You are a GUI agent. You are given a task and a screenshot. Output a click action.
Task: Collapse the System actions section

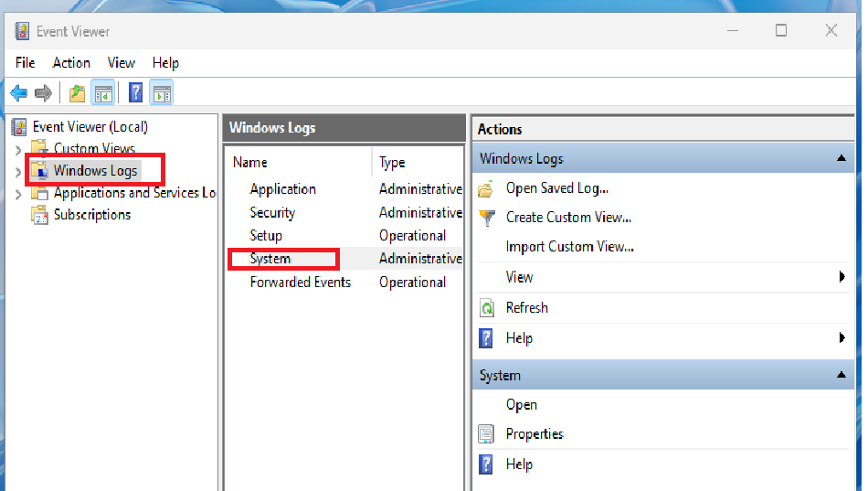coord(842,375)
